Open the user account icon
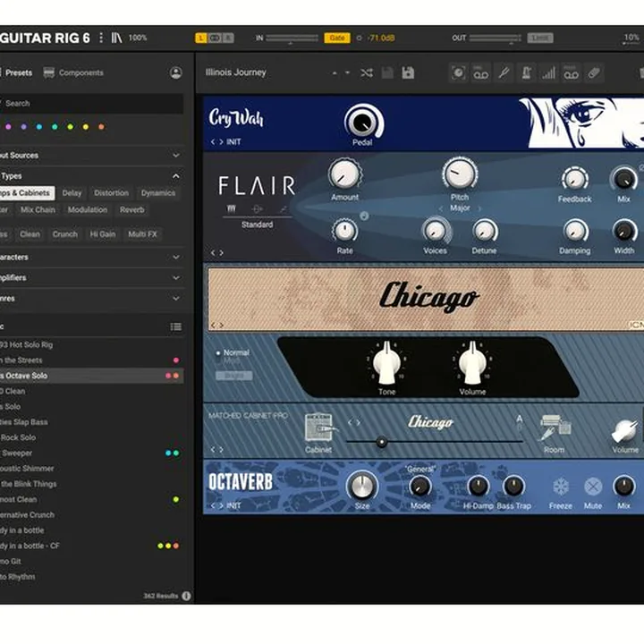This screenshot has height=644, width=644. [x=176, y=72]
